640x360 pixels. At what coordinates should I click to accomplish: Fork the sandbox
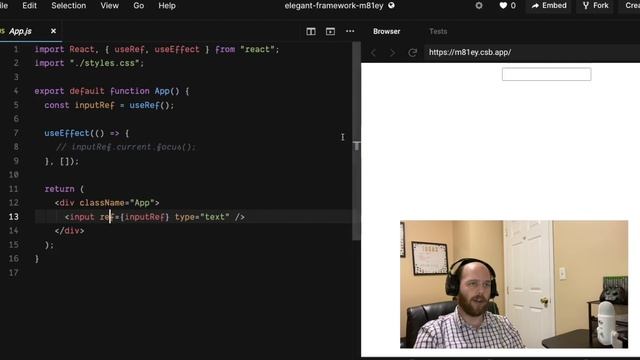pyautogui.click(x=596, y=6)
